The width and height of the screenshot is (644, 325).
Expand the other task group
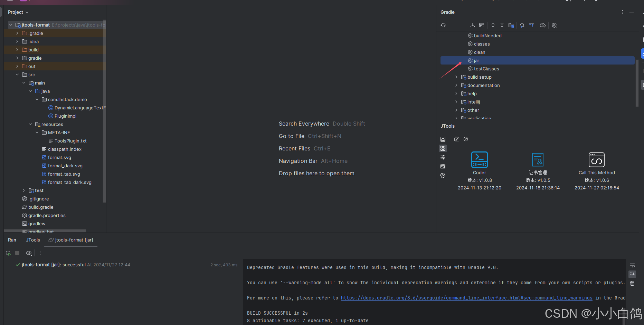(x=456, y=110)
